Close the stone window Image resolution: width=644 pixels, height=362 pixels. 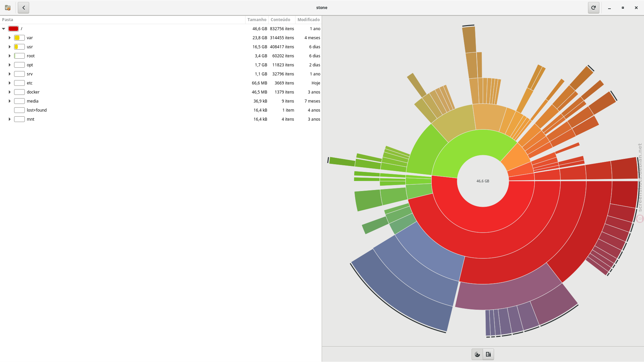(636, 8)
